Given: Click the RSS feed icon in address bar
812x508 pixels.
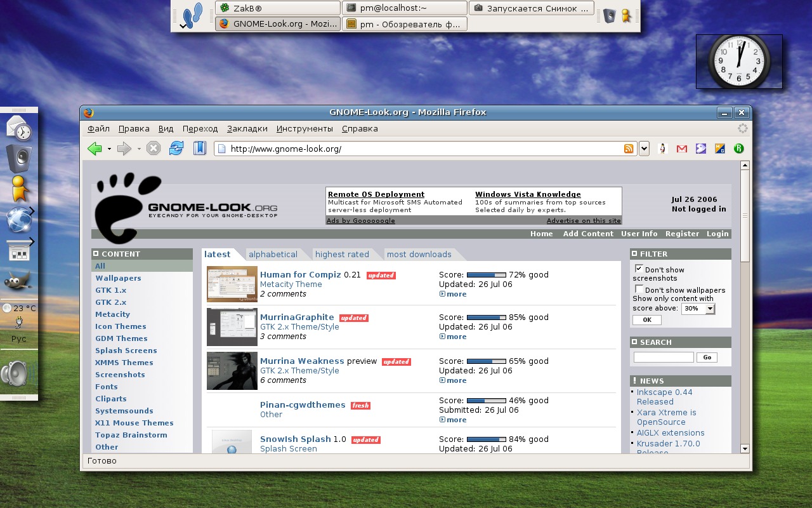Looking at the screenshot, I should tap(629, 149).
